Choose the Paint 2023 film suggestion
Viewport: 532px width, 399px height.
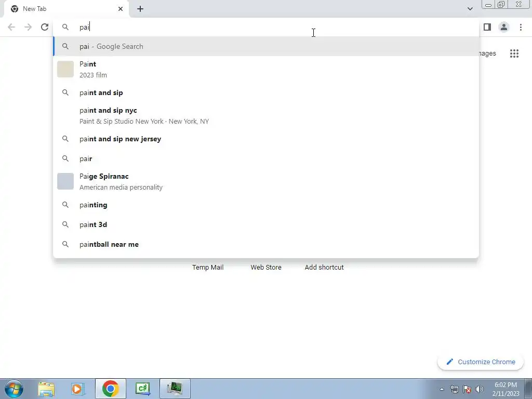(266, 69)
